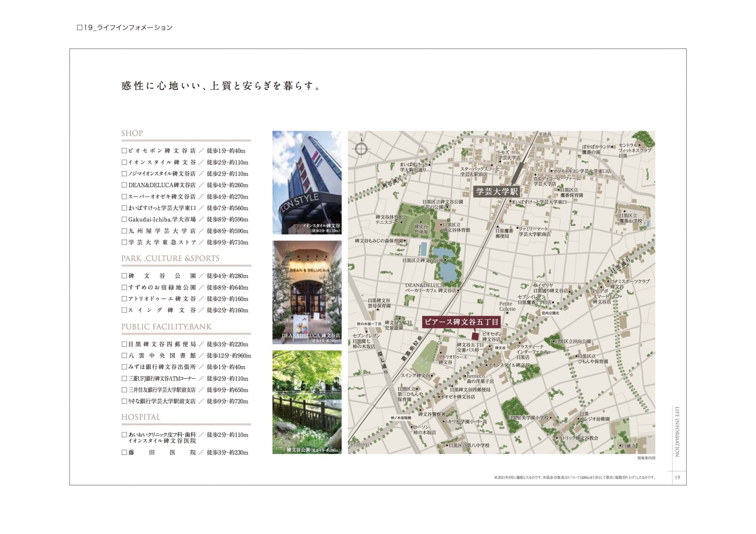Click the カトリック碑文谷教会 map label

(578, 438)
